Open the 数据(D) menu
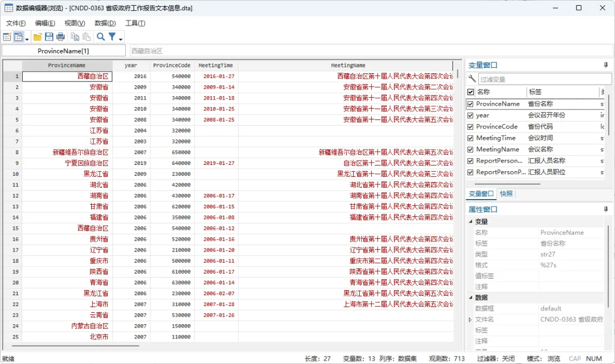615x364 pixels. [x=105, y=23]
